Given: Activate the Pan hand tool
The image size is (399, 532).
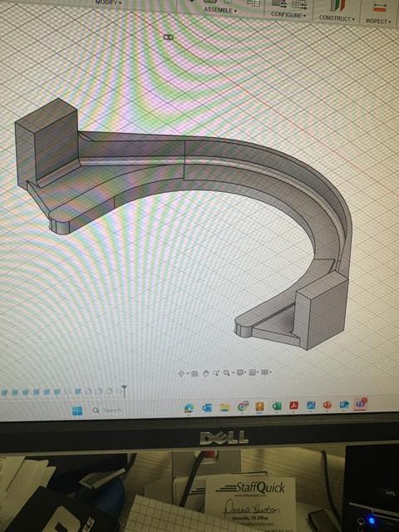Looking at the screenshot, I should pos(205,373).
